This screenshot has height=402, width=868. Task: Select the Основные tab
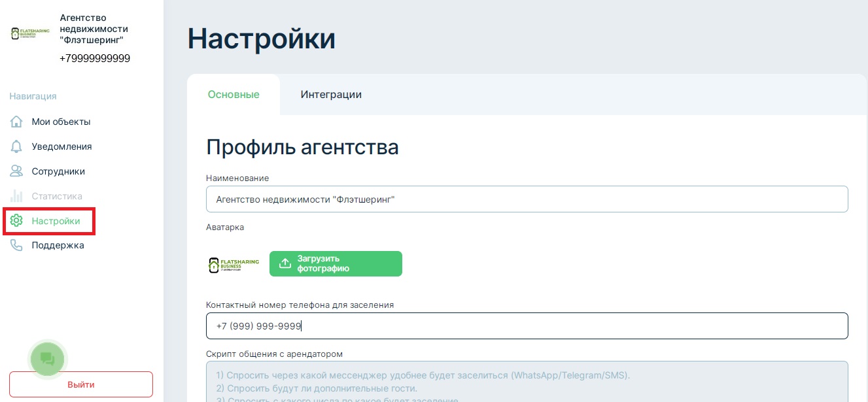pos(234,95)
